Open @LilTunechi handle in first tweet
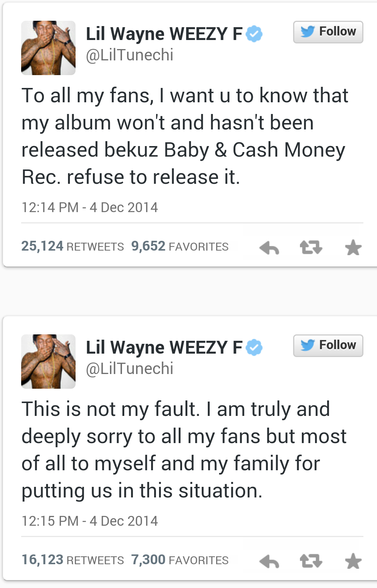This screenshot has width=377, height=588. pyautogui.click(x=130, y=55)
